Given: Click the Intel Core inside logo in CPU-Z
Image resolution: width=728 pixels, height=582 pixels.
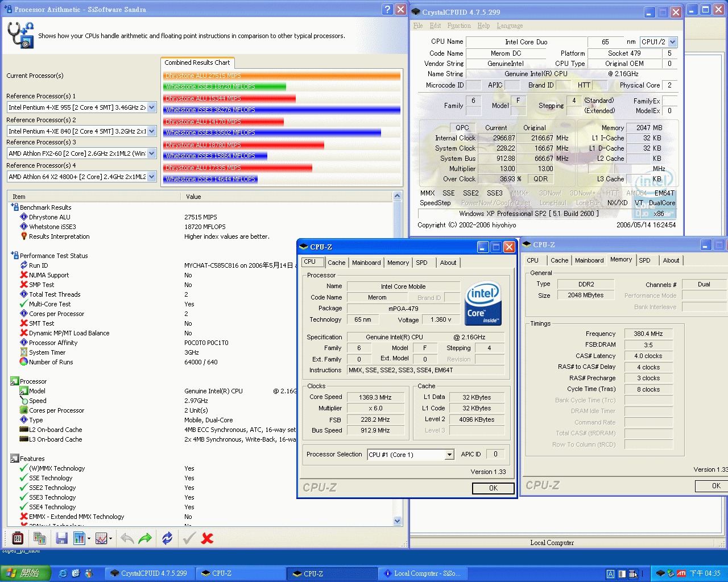Looking at the screenshot, I should 483,304.
